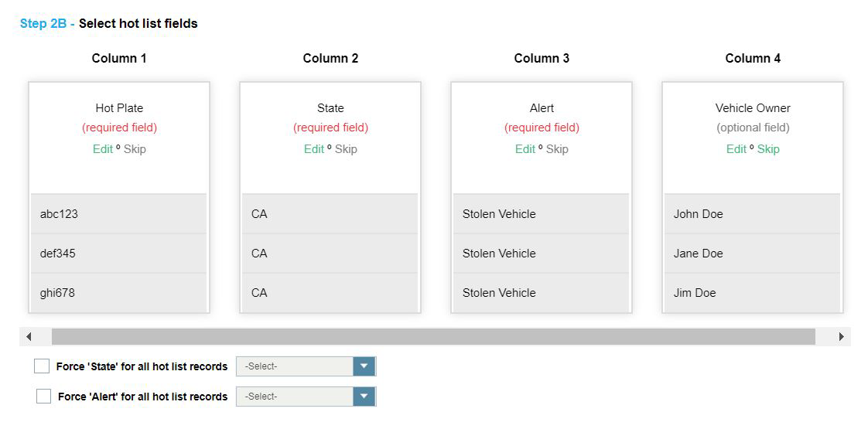Edit the Alert column field
Viewport: 868px width, 429px height.
(525, 149)
